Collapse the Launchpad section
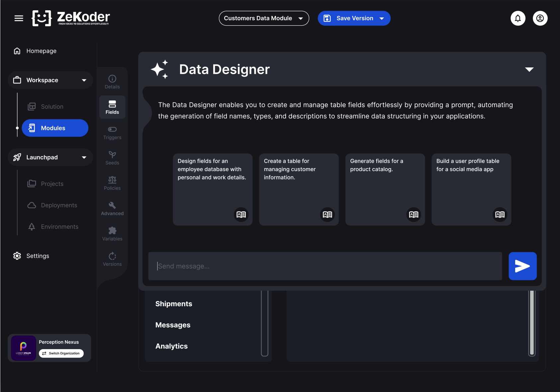Screen dimensions: 560x392 (x=84, y=157)
